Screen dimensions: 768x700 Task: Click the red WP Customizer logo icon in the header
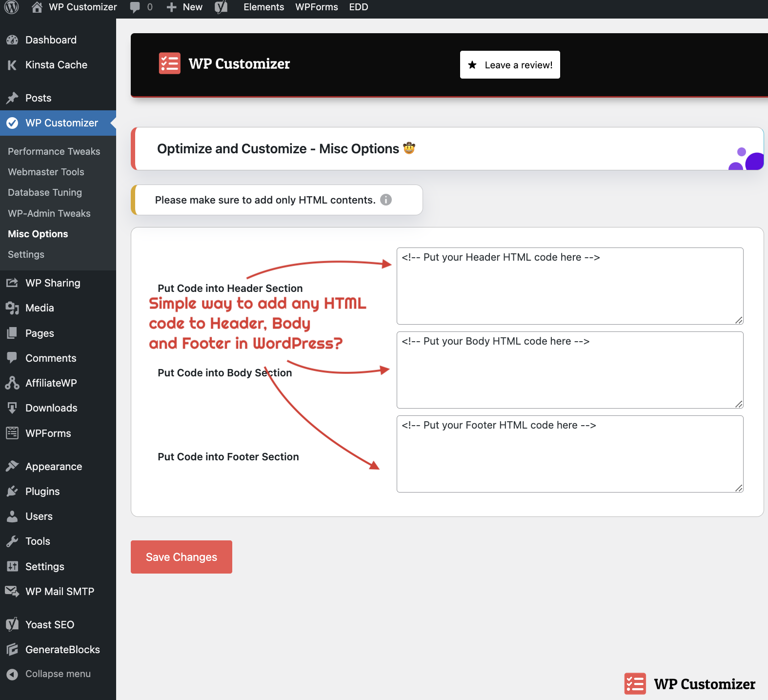[170, 63]
